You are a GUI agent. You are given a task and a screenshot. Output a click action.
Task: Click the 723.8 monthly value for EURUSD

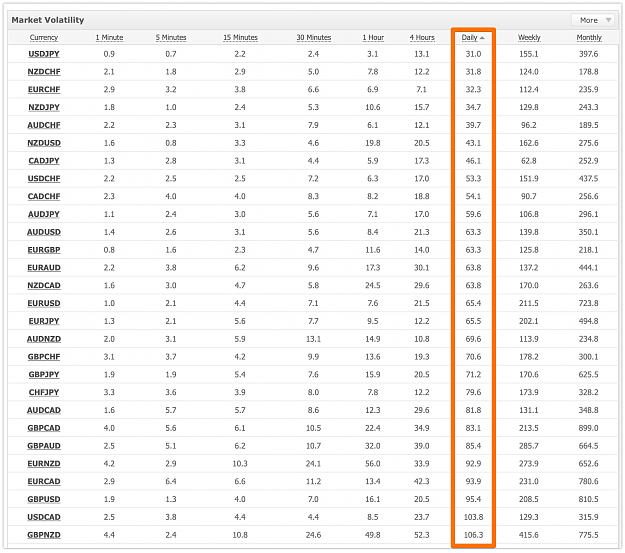tap(589, 303)
